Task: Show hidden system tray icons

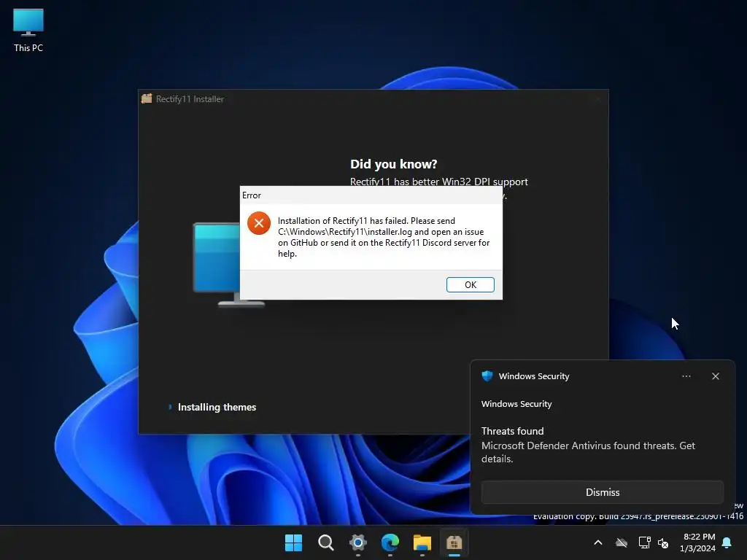Action: [x=598, y=542]
